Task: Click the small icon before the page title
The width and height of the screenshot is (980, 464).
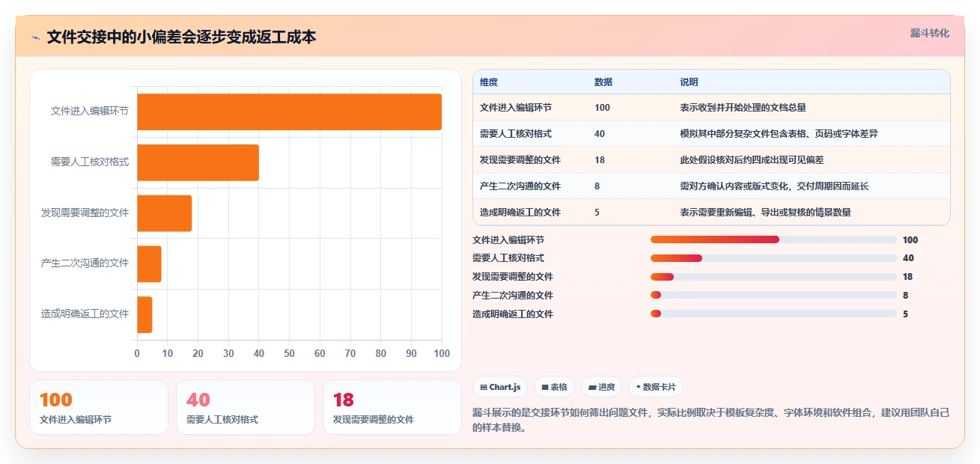Action: [x=36, y=37]
